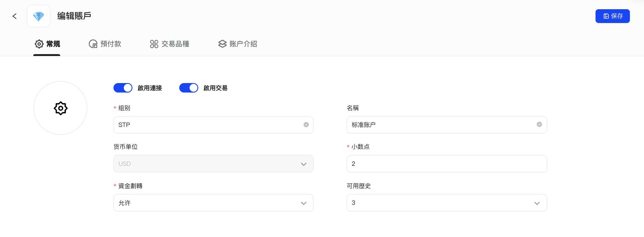Open the 货币单位 USD dropdown
Screen dimensions: 644x237
tap(213, 164)
